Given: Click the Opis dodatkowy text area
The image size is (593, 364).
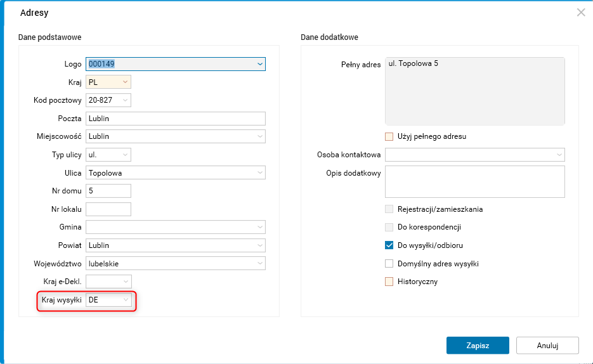Looking at the screenshot, I should pyautogui.click(x=474, y=182).
